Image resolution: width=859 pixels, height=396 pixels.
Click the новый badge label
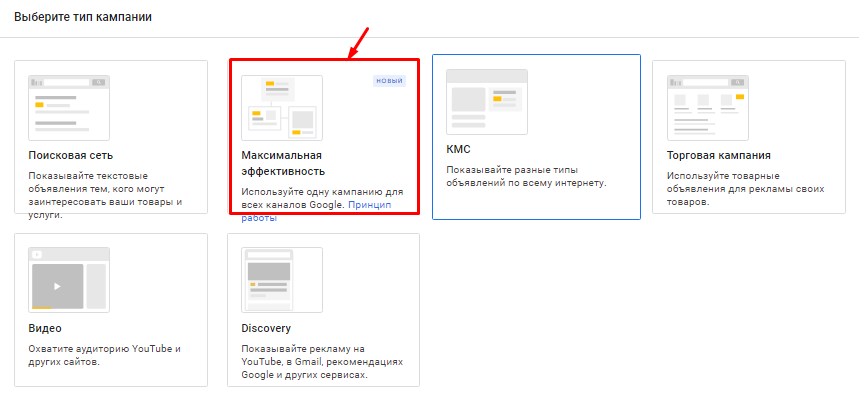pos(390,81)
